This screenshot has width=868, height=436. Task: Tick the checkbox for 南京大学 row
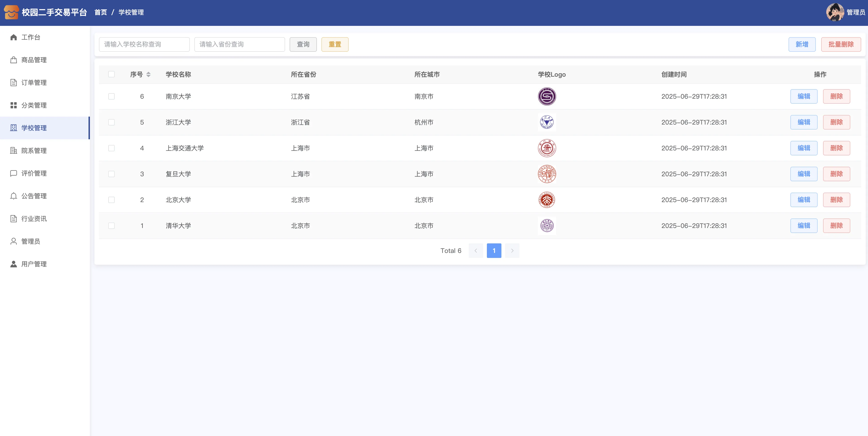[x=111, y=97]
